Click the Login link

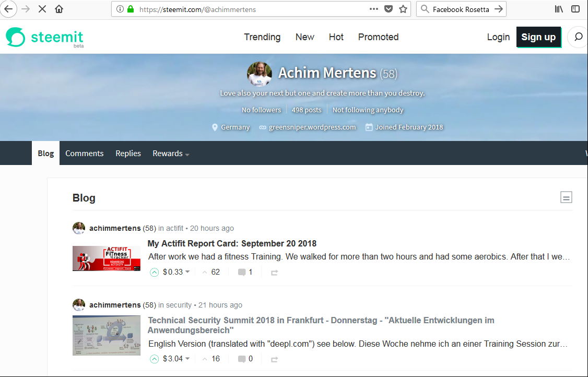(498, 37)
